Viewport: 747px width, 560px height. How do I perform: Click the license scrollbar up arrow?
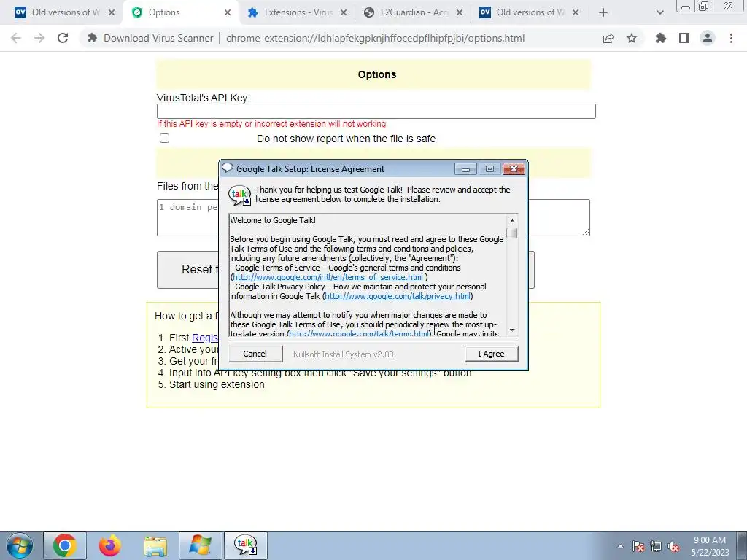(512, 221)
